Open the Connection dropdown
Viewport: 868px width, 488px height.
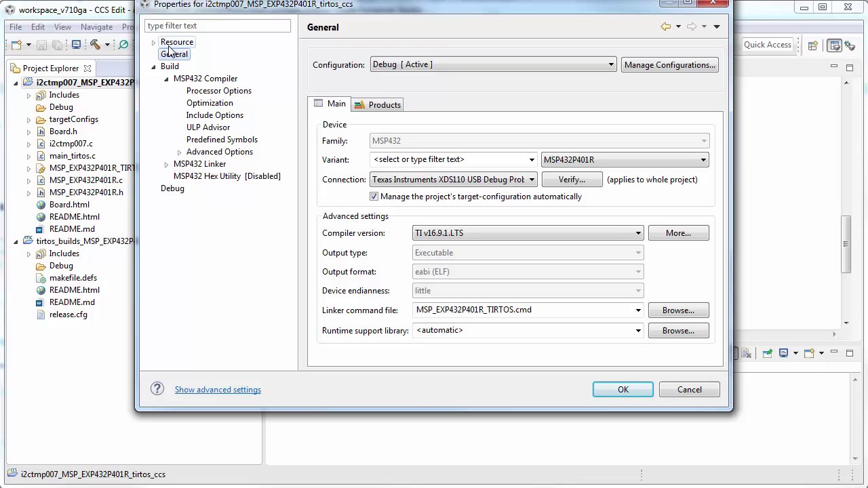point(454,180)
